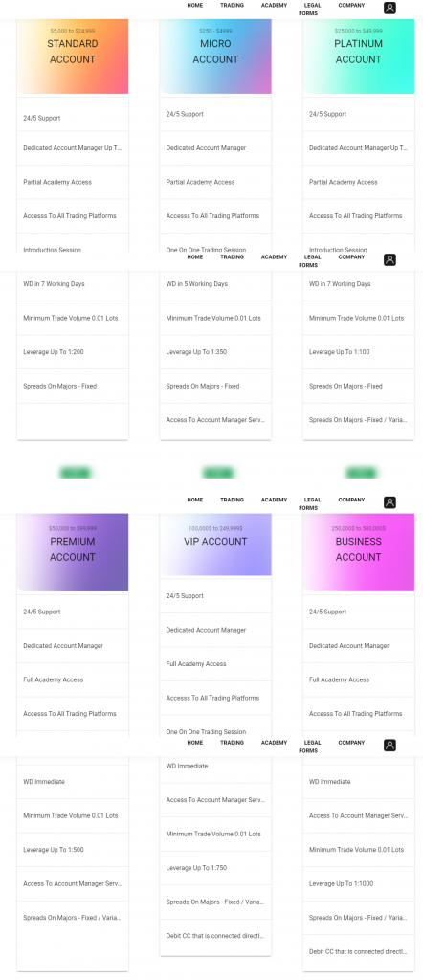Click the green button below the Platinum Account card

361,473
